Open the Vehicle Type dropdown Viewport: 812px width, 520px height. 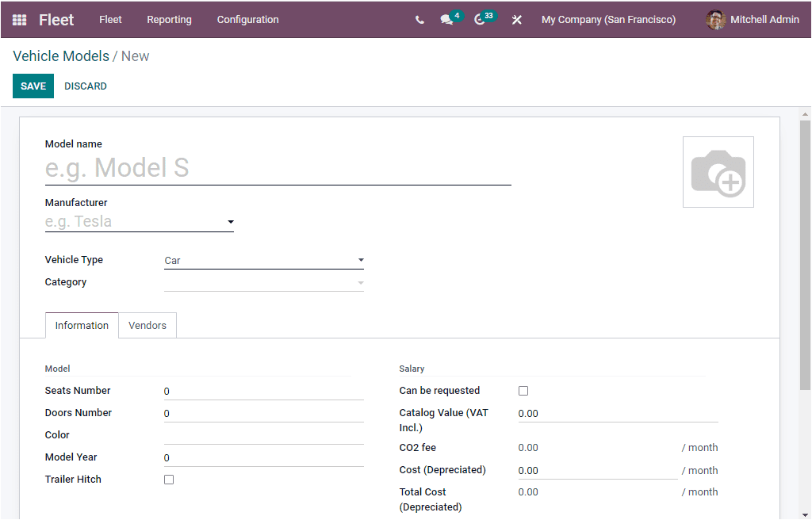(x=361, y=260)
